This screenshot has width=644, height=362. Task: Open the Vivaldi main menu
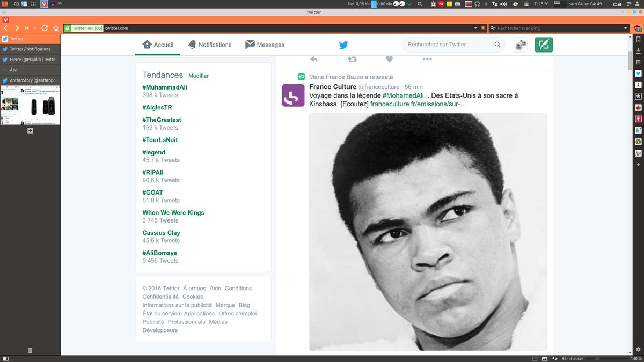[5, 19]
